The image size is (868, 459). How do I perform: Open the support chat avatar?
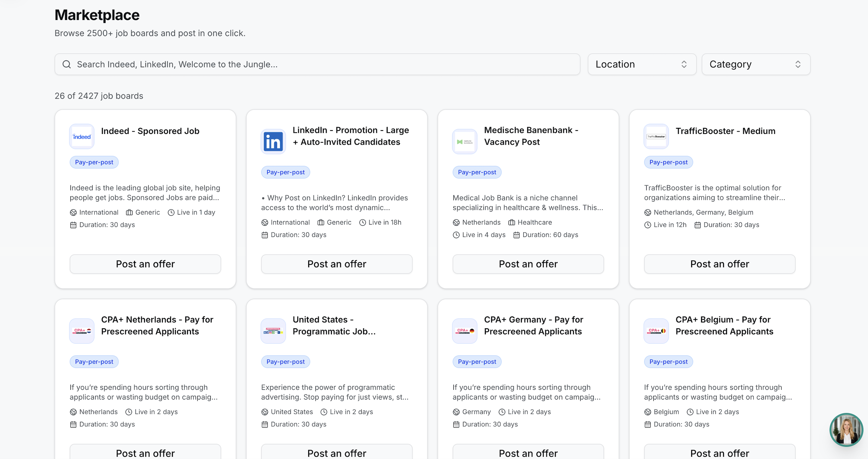[846, 430]
